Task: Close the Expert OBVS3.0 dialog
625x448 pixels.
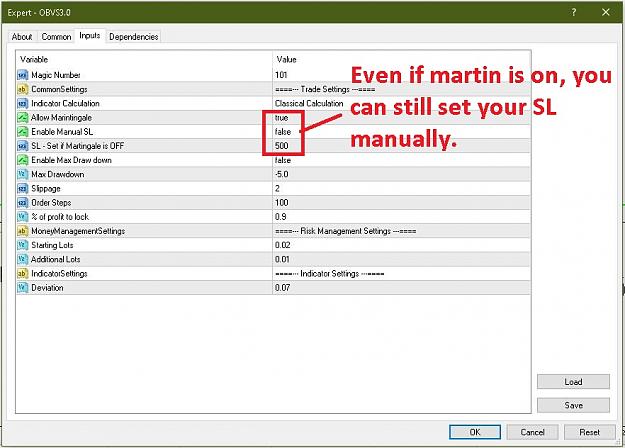Action: coord(606,12)
